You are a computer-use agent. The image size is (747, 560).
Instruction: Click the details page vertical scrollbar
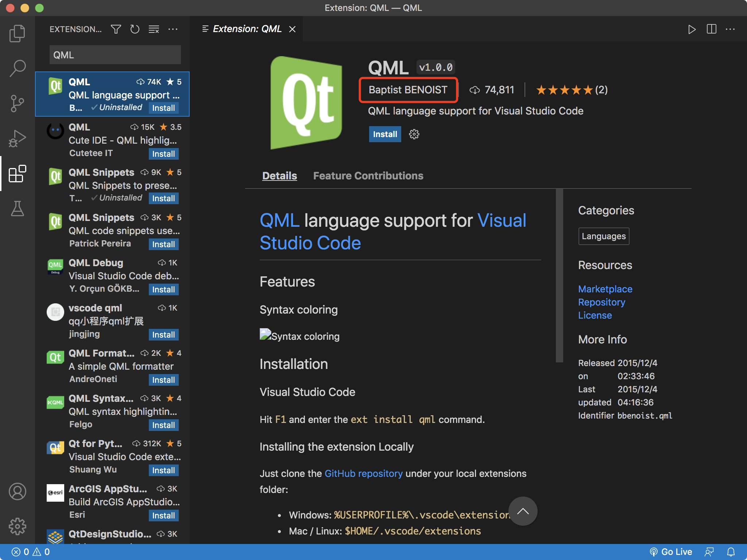559,276
